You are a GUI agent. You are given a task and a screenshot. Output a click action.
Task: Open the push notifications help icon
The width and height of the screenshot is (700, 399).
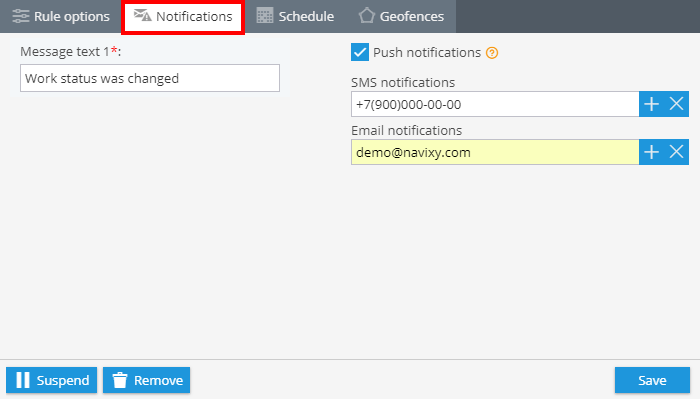(x=492, y=53)
